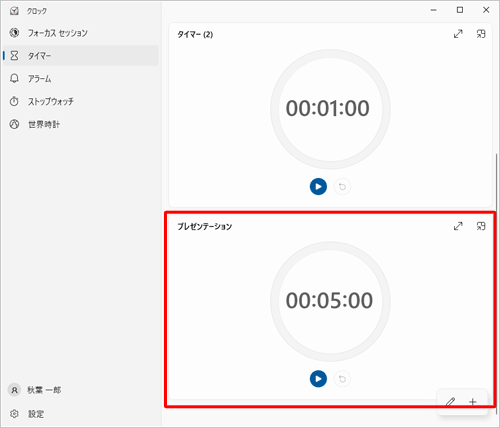Keep プレゼンテーション timer on top
The height and width of the screenshot is (428, 500).
point(481,226)
